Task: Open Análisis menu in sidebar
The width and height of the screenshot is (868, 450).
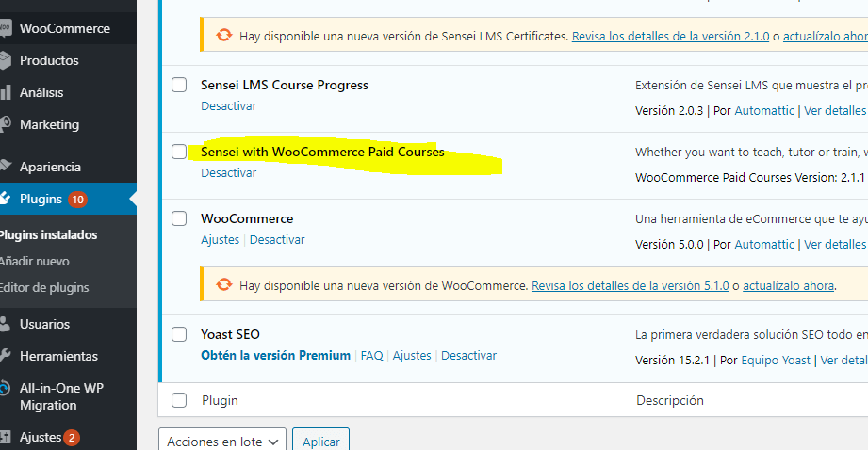Action: 41,92
